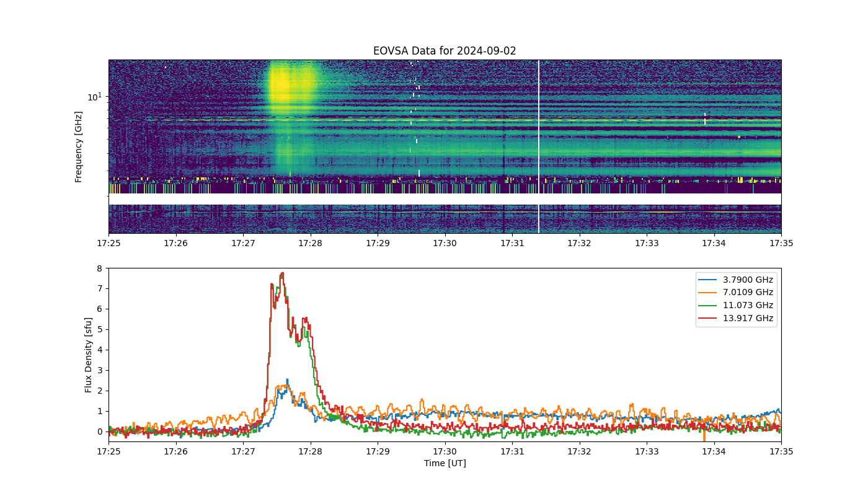Pick the orange line sample in the legend
This screenshot has height=496, width=868.
coord(709,293)
